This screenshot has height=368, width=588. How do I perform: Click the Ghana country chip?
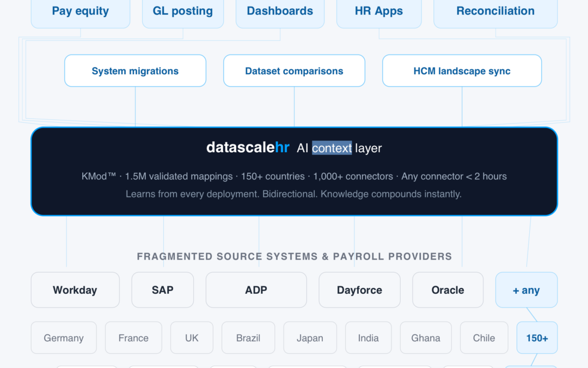(x=425, y=337)
